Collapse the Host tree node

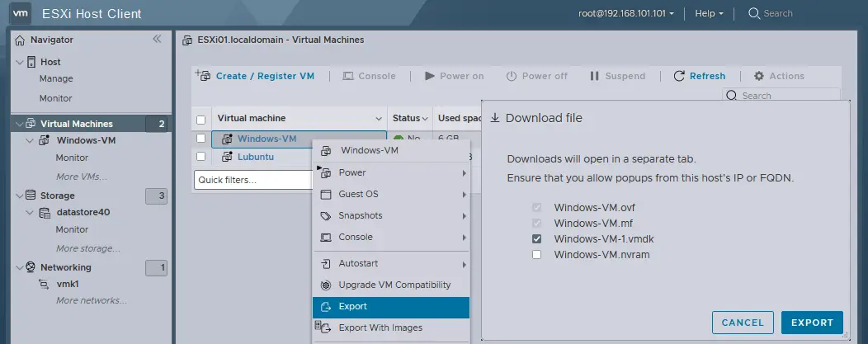coord(20,62)
